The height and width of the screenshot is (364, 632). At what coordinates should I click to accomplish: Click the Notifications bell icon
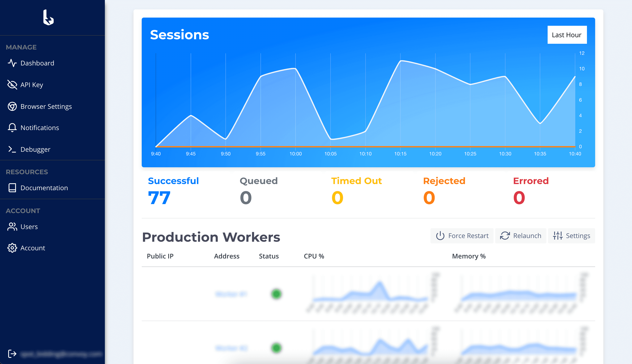coord(12,127)
